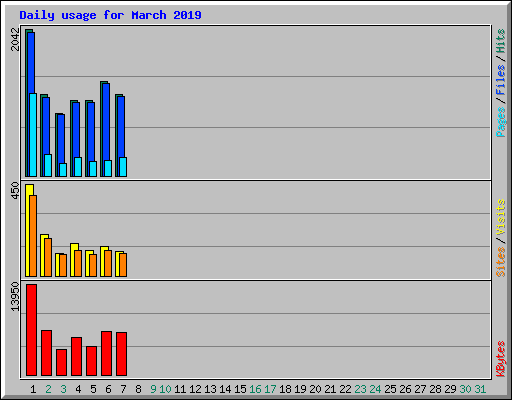Click green day label 10 on the x-axis
This screenshot has height=400, width=512.
(x=165, y=389)
